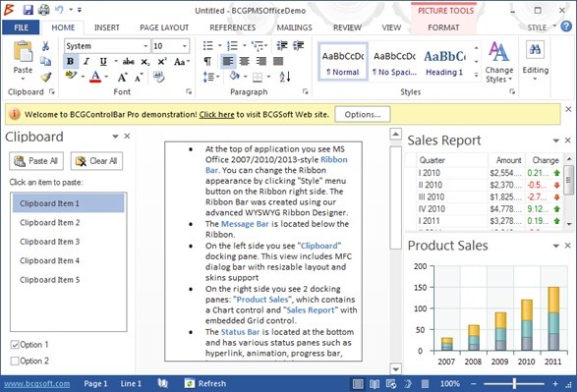The width and height of the screenshot is (577, 392).
Task: Open the font size 10 dropdown
Action: [185, 46]
